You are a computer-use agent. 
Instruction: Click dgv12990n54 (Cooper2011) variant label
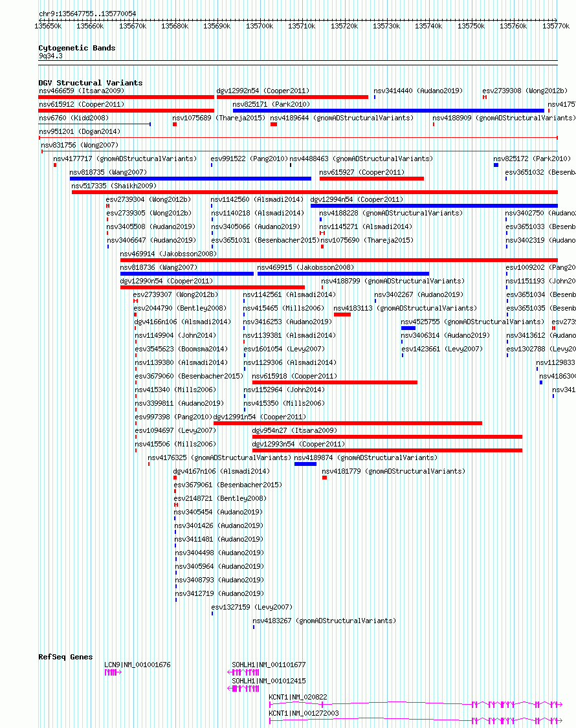click(166, 281)
